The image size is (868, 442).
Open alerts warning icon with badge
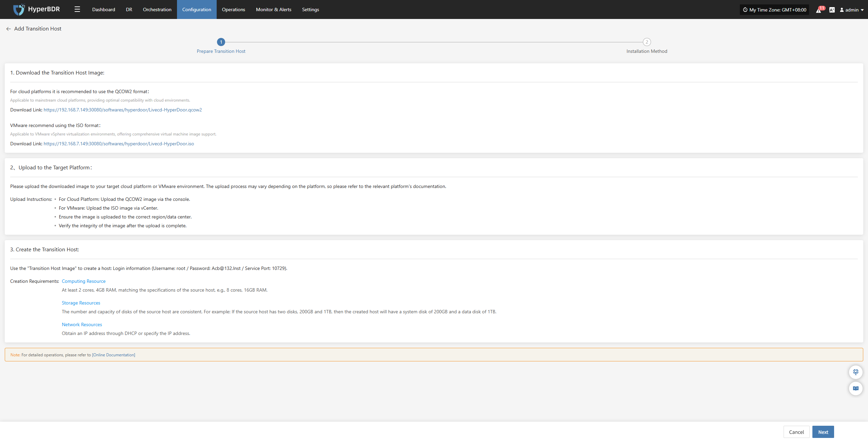[819, 10]
